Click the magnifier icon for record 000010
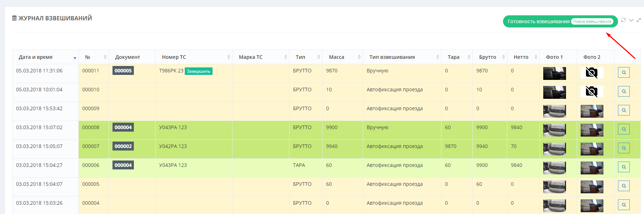644x214 pixels. tap(624, 91)
